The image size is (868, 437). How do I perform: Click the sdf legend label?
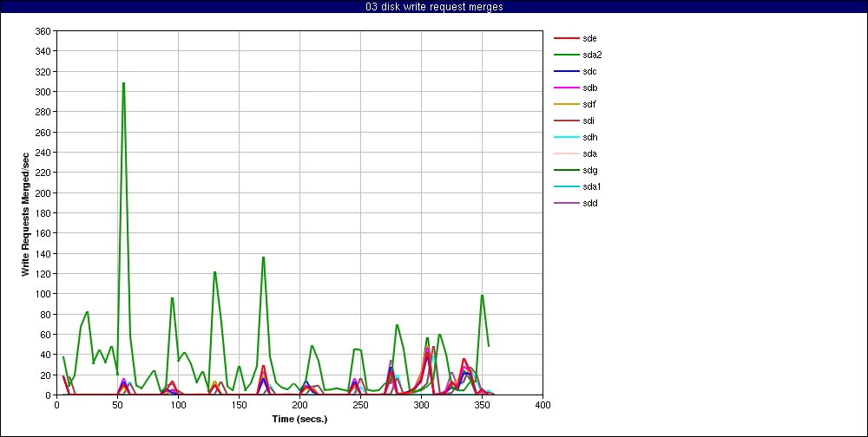tap(589, 105)
